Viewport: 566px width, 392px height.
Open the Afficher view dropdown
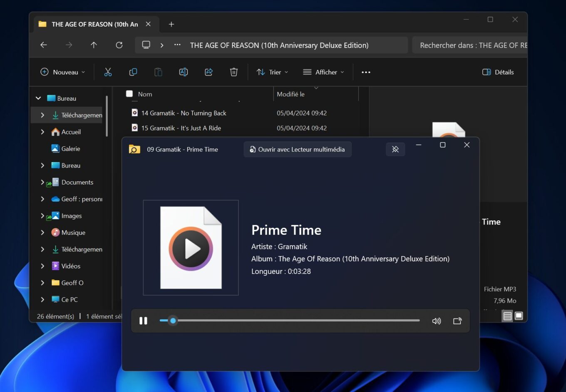click(324, 72)
